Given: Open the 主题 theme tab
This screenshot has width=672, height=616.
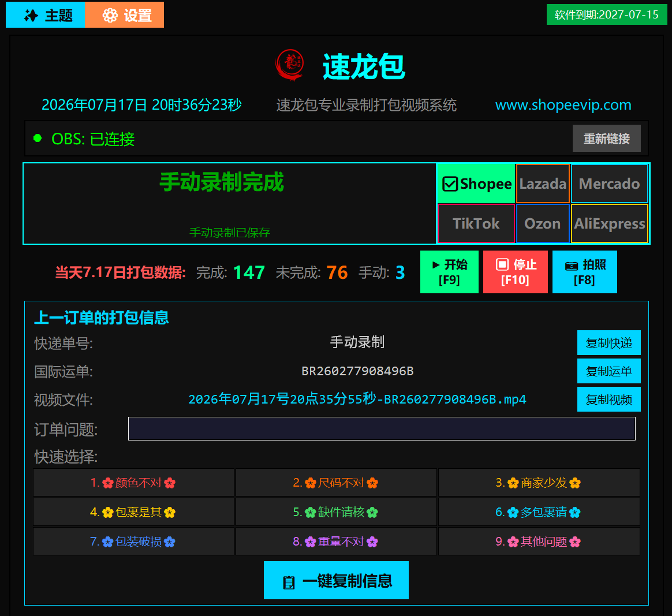Looking at the screenshot, I should click(46, 15).
